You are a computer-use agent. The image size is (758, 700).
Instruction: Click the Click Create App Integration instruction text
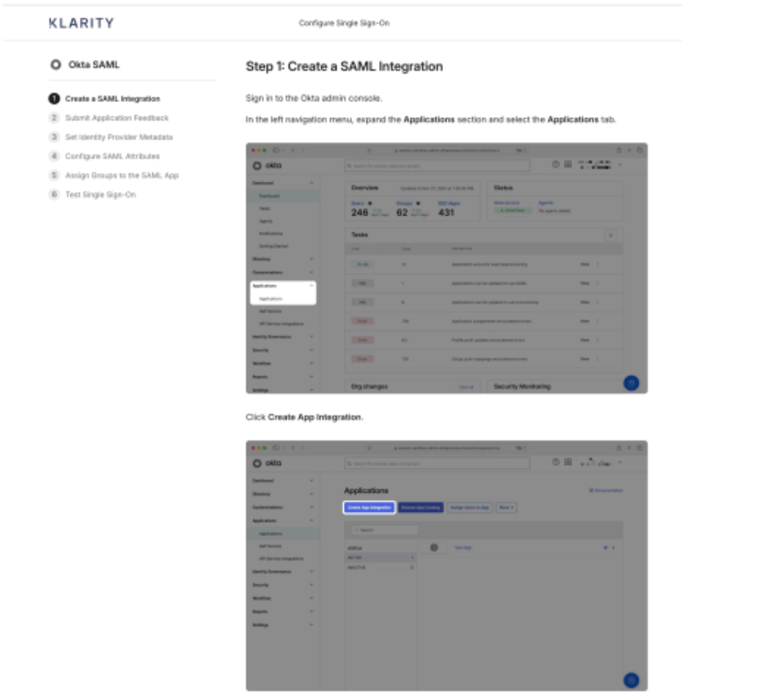tap(304, 418)
